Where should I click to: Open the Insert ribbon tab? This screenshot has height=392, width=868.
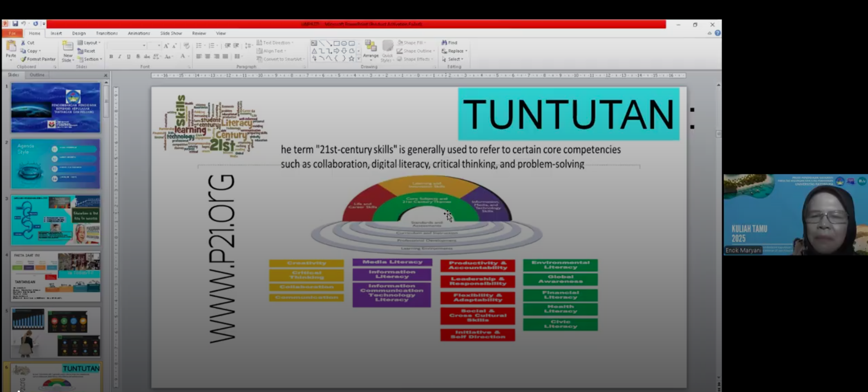coord(56,33)
